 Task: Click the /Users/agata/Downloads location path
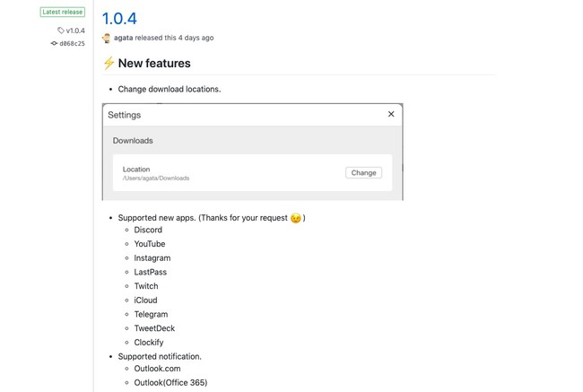[x=156, y=179]
